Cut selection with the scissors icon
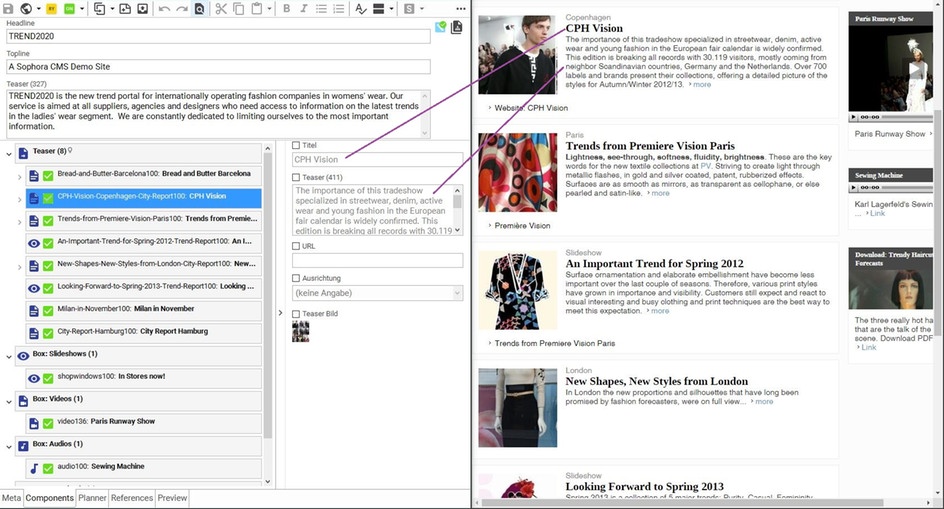The image size is (944, 509). [x=221, y=8]
